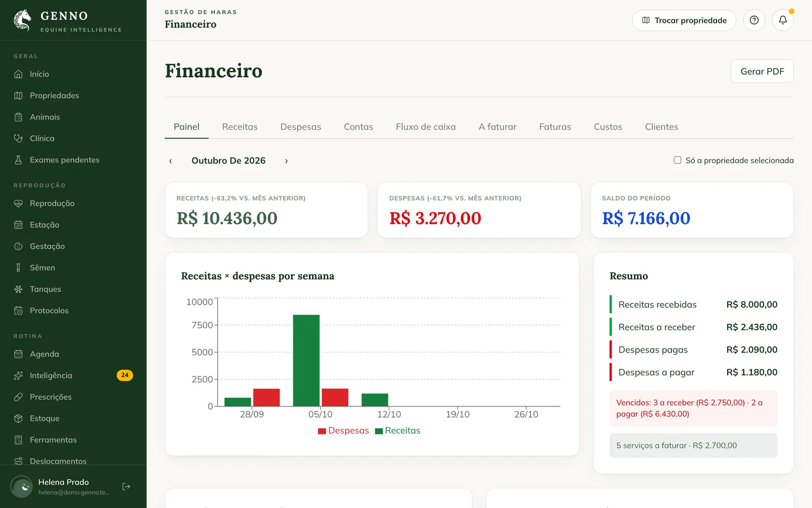Open the Estação calendar icon
Viewport: 812px width, 508px height.
tap(18, 225)
